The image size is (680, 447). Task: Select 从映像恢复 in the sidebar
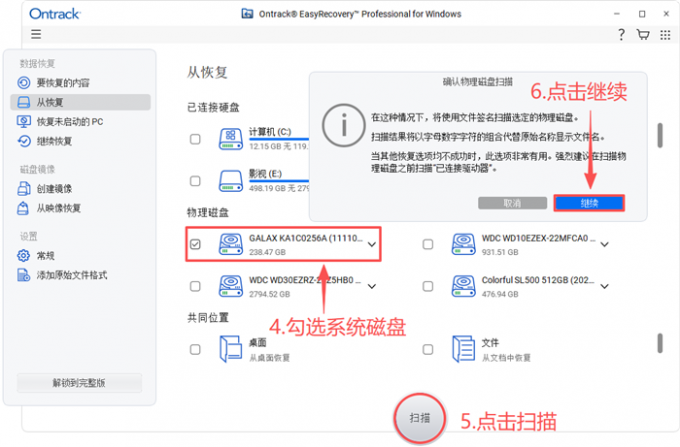[59, 208]
